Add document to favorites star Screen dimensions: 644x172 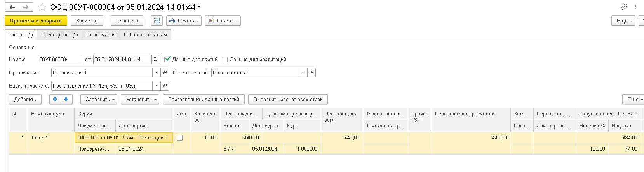pos(42,7)
